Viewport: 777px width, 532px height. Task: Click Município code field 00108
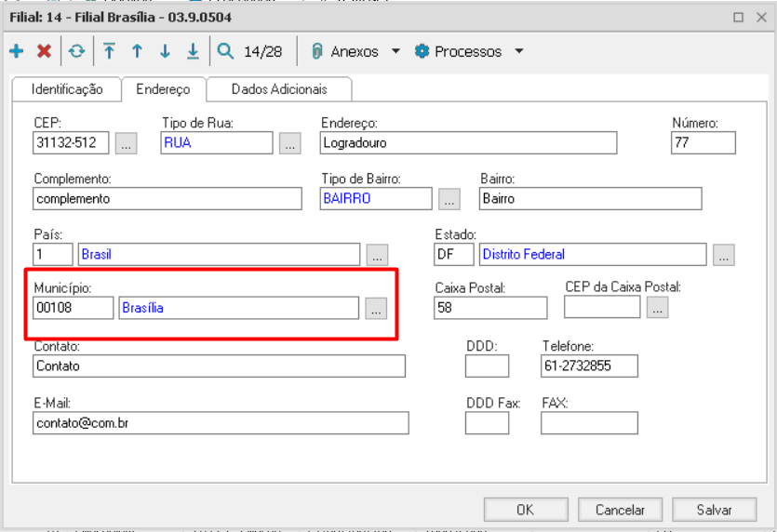pos(73,308)
